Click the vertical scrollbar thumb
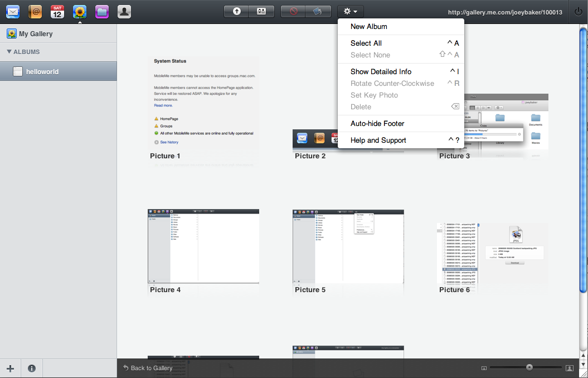This screenshot has width=588, height=378. coord(583,160)
